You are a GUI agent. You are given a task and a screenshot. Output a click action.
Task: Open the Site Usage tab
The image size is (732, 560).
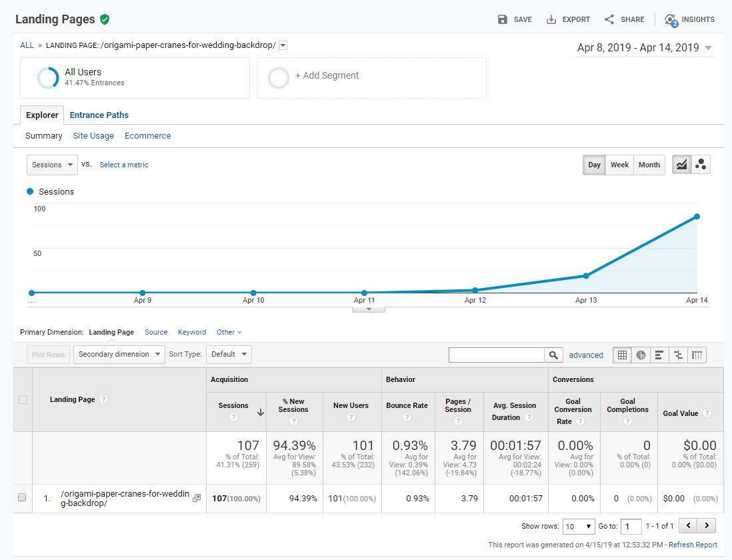click(x=93, y=136)
